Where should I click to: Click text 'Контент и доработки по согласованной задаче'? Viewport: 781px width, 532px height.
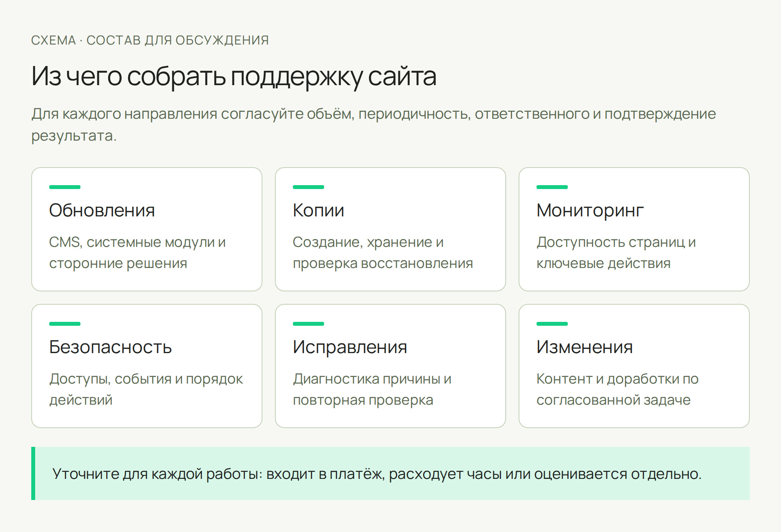[617, 389]
